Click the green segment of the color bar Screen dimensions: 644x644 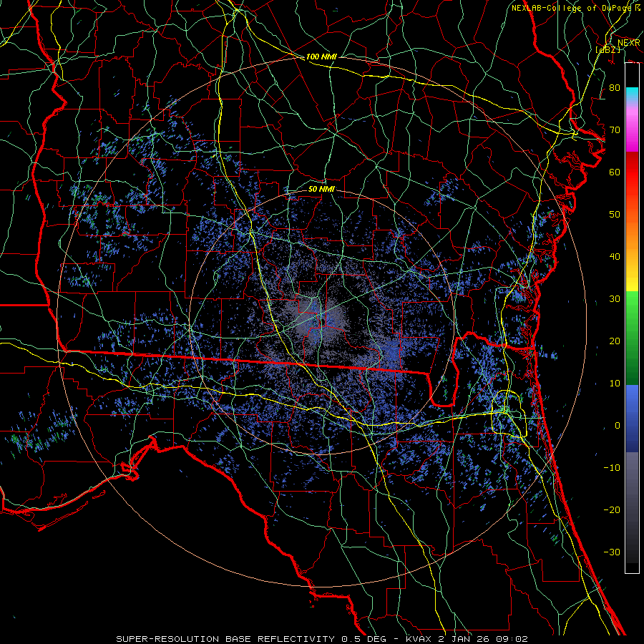pyautogui.click(x=632, y=338)
